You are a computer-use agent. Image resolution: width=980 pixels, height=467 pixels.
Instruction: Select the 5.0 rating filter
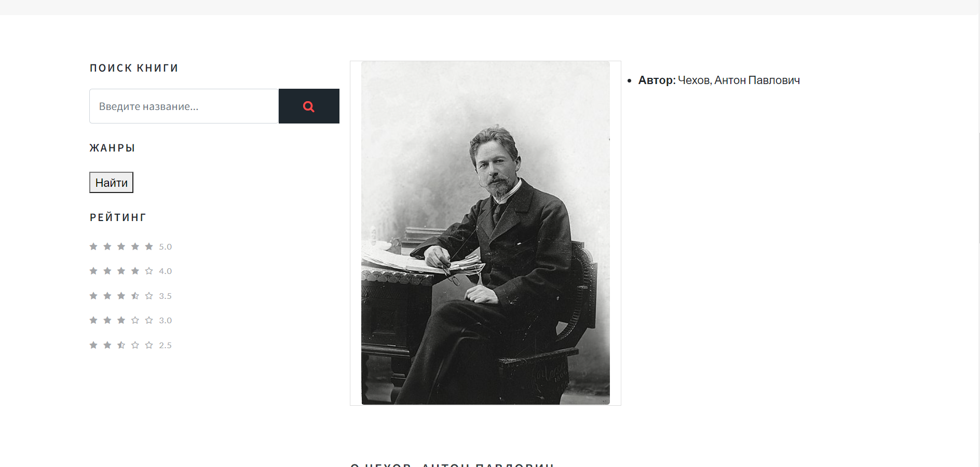[131, 246]
